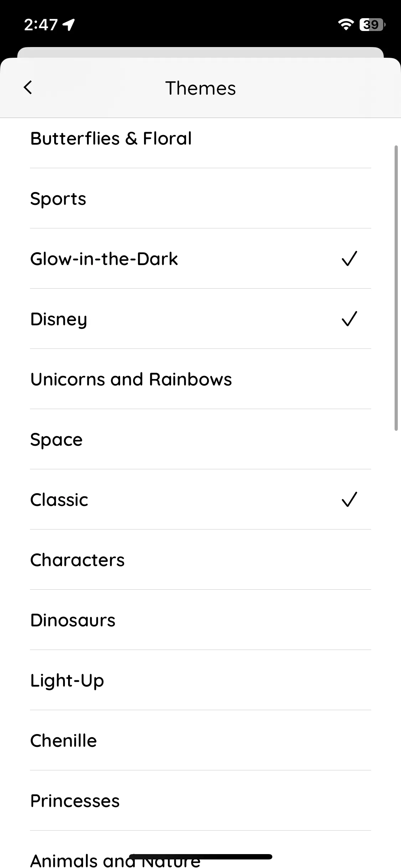Uncheck the Glow-in-the-Dark checkmark

pyautogui.click(x=349, y=259)
